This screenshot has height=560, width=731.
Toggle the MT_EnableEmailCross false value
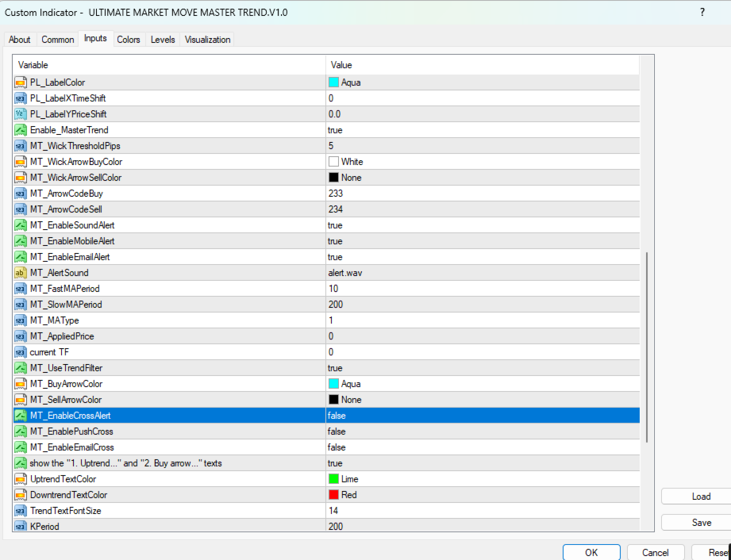(x=483, y=447)
